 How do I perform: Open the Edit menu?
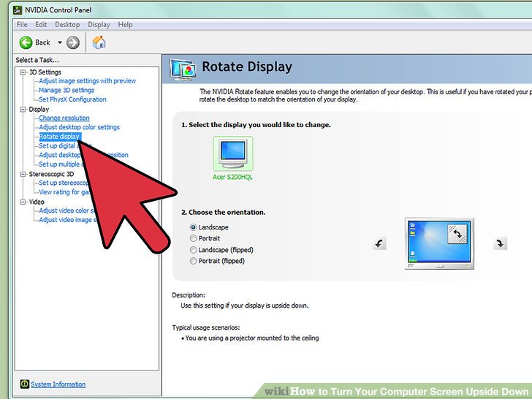41,25
